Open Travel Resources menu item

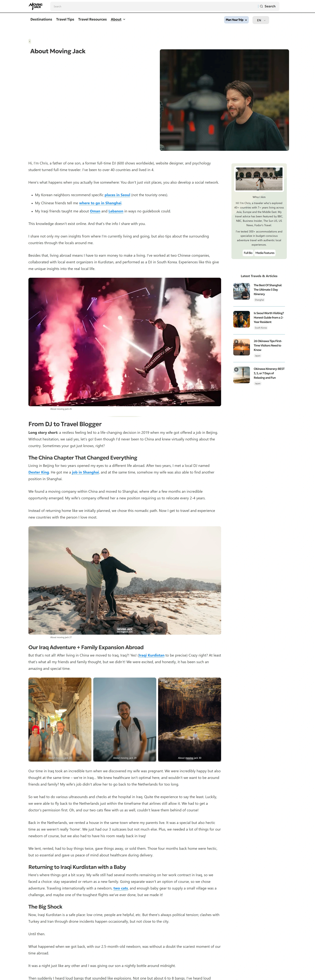point(92,19)
